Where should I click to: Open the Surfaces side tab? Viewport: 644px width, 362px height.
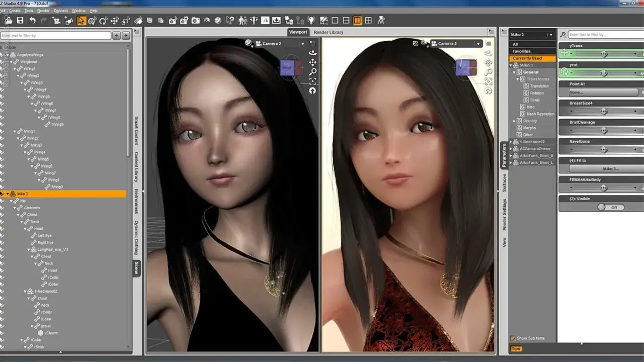504,183
